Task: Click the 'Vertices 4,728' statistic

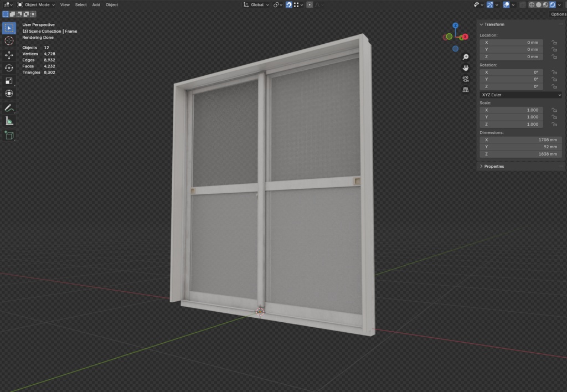Action: click(x=39, y=54)
